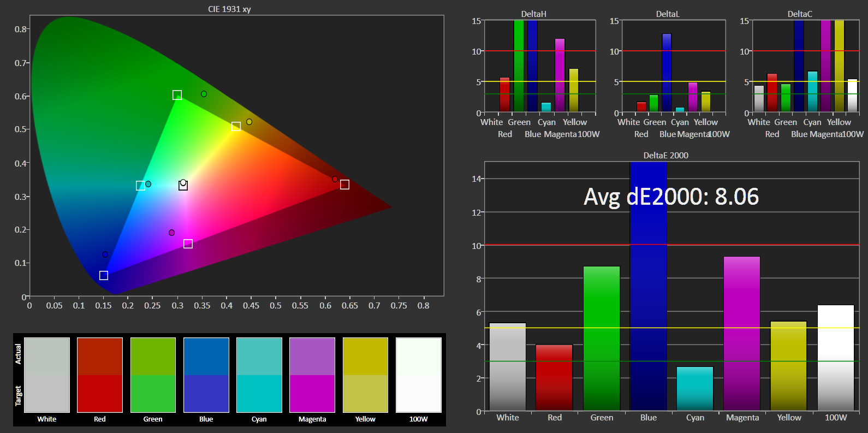Image resolution: width=868 pixels, height=433 pixels.
Task: Select the "DeltaC" chart title
Action: click(x=800, y=14)
